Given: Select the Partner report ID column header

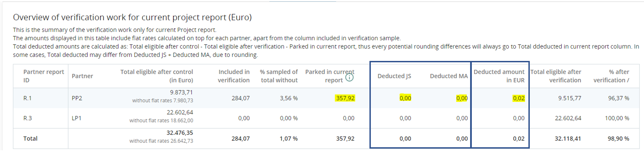Looking at the screenshot, I should (x=43, y=76).
